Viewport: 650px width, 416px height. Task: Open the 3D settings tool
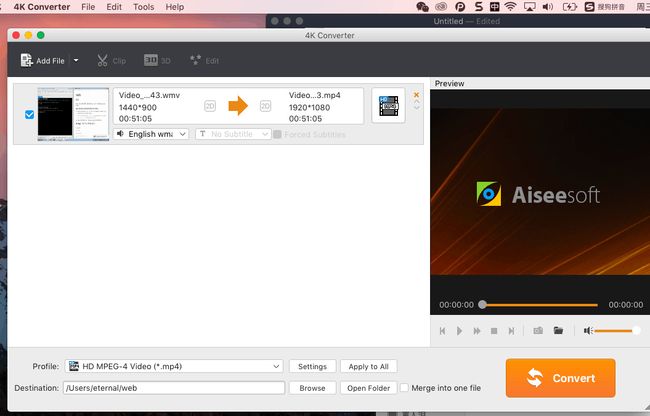(x=157, y=60)
